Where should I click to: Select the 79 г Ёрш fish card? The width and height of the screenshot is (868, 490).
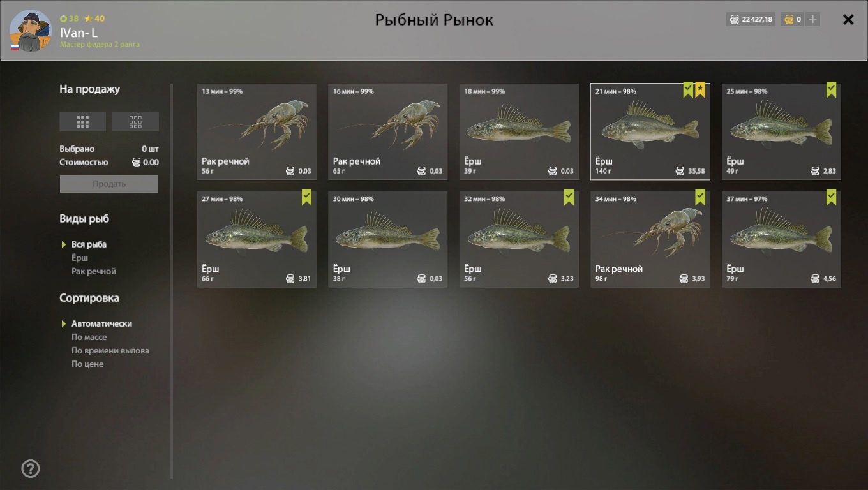(x=781, y=239)
